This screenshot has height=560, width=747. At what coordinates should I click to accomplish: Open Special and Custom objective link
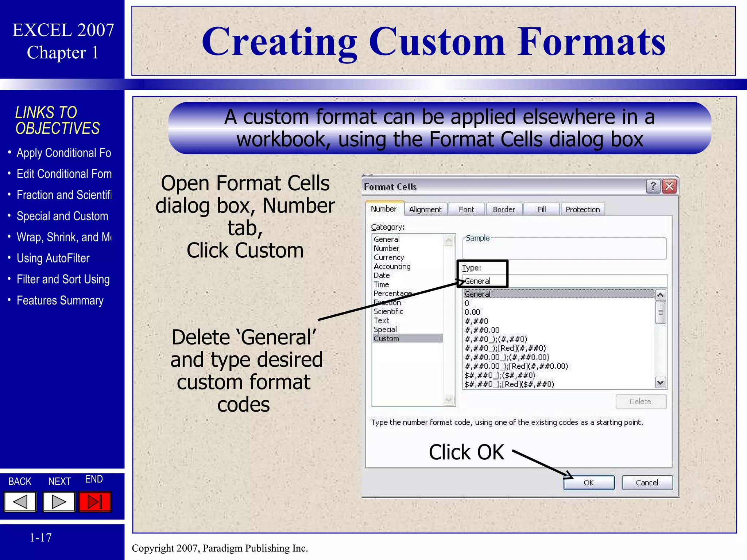coord(62,216)
